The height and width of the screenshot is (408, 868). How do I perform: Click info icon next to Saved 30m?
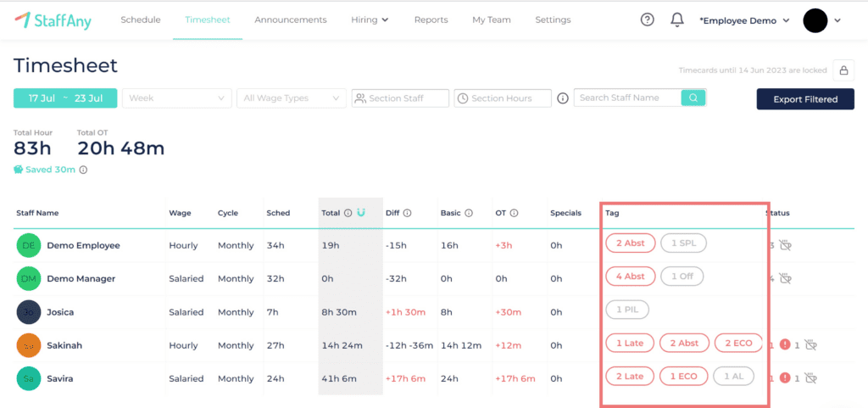83,170
